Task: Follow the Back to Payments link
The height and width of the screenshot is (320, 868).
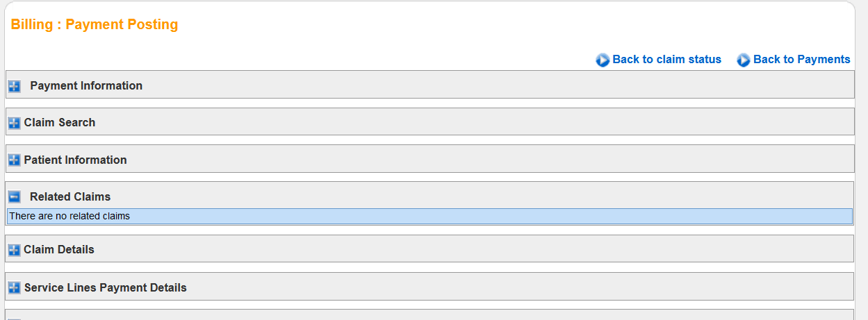Action: (801, 60)
